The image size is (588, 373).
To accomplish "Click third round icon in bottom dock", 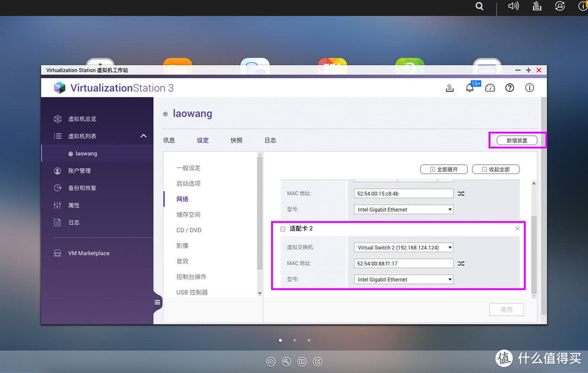I will 302,362.
